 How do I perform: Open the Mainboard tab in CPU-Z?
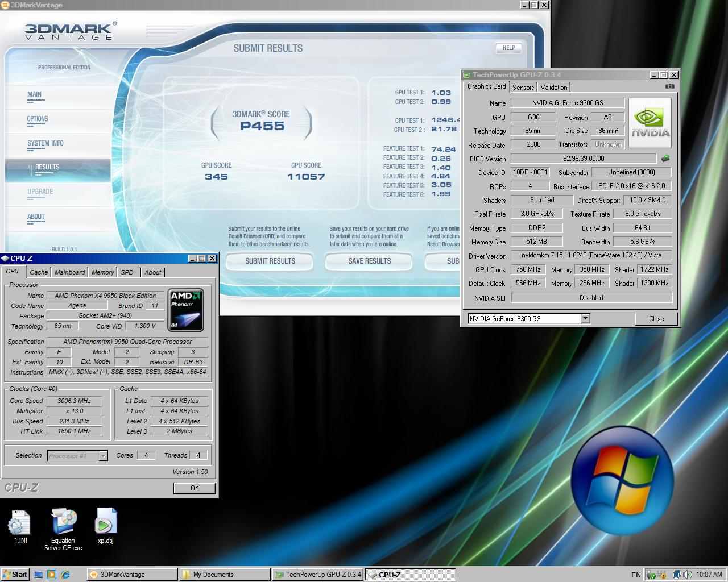point(70,272)
